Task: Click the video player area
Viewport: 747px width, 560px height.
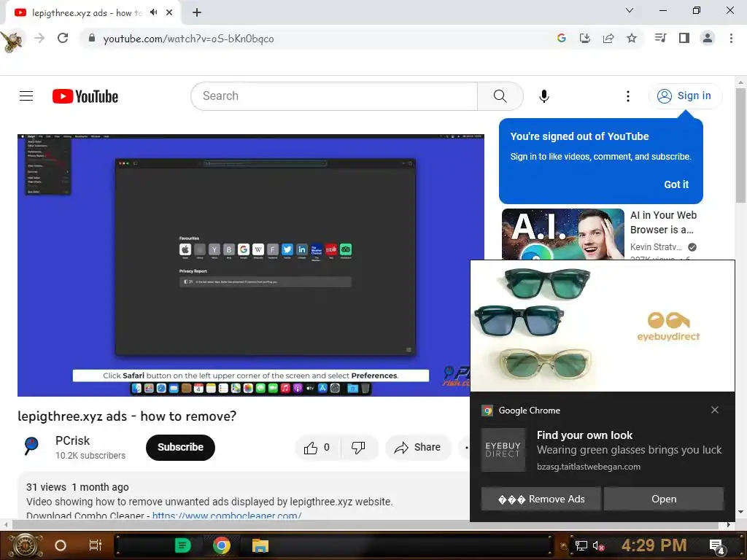Action: coord(251,265)
